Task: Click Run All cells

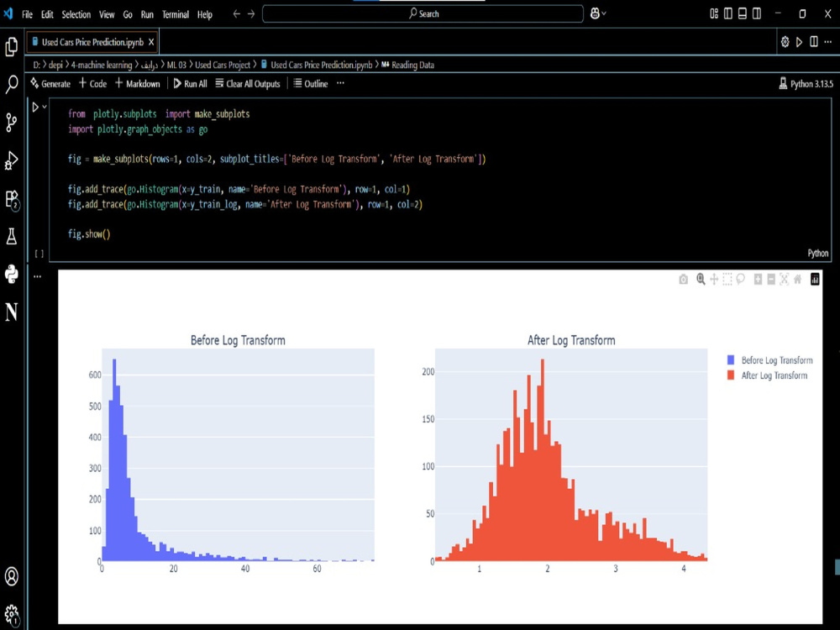Action: [190, 83]
